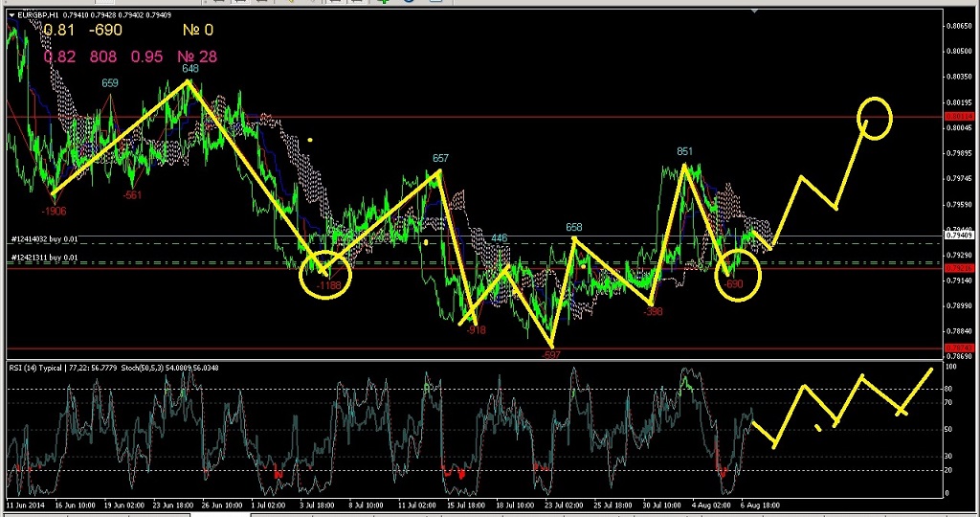Click 0.79590 on the price scale
The width and height of the screenshot is (980, 517).
point(959,205)
